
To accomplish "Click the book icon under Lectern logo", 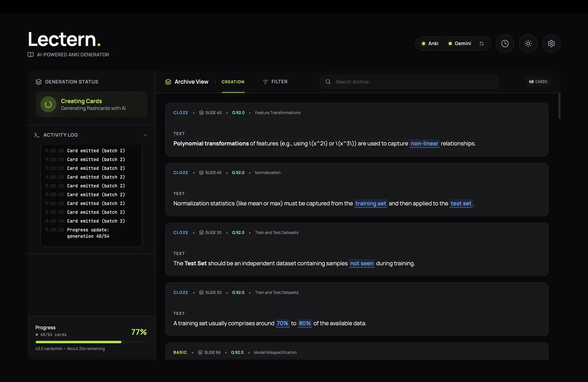I will point(31,55).
